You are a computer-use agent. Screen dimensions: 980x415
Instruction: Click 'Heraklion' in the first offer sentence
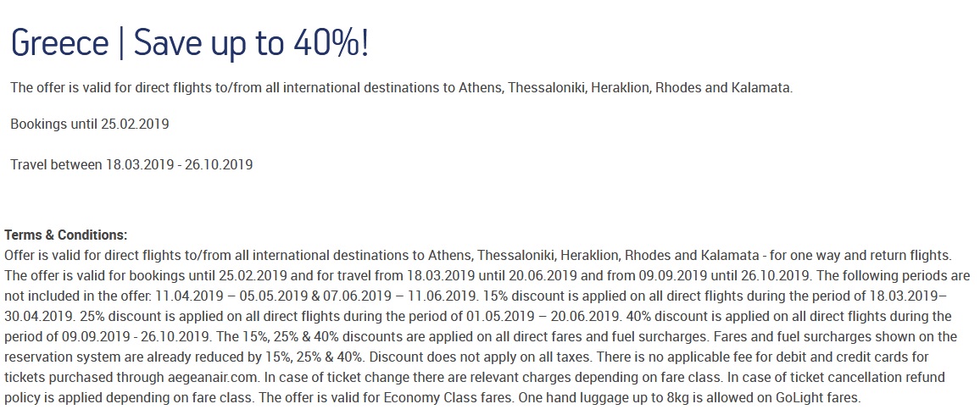tap(621, 87)
